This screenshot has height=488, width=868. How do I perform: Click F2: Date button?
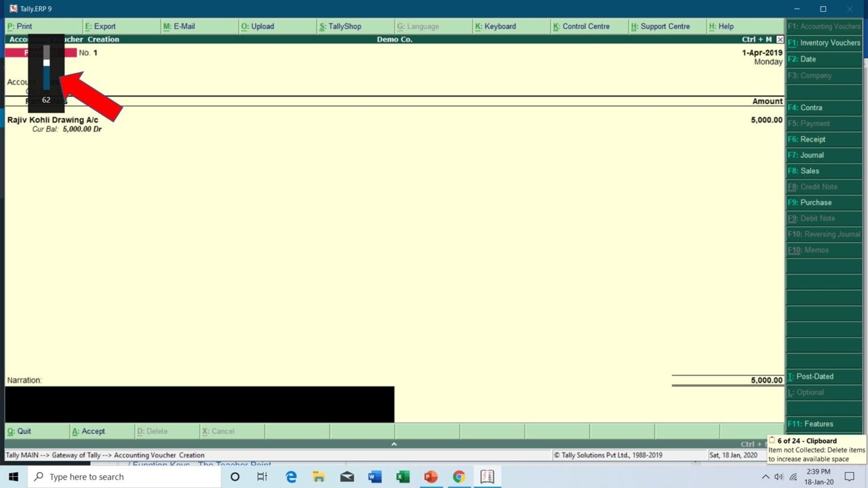pyautogui.click(x=824, y=59)
